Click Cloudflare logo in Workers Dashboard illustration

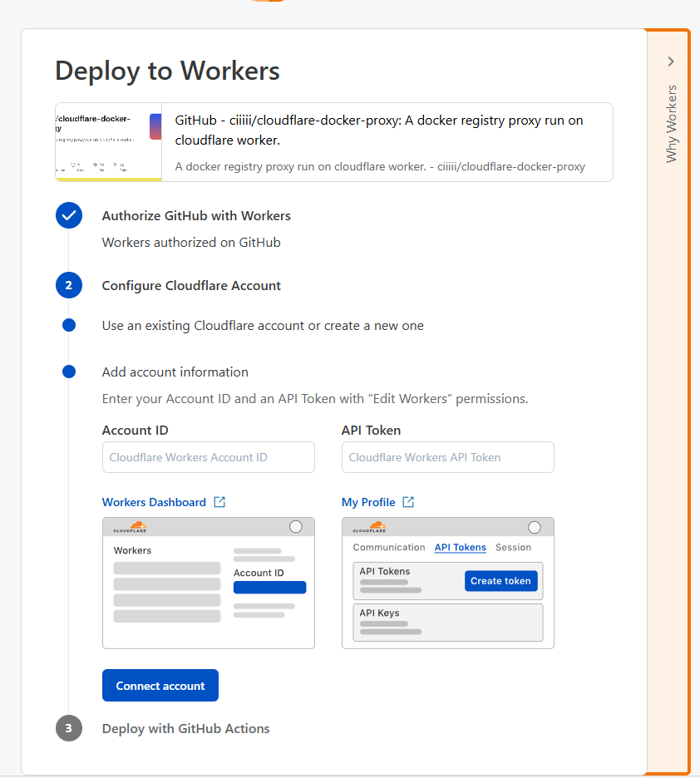tap(130, 527)
